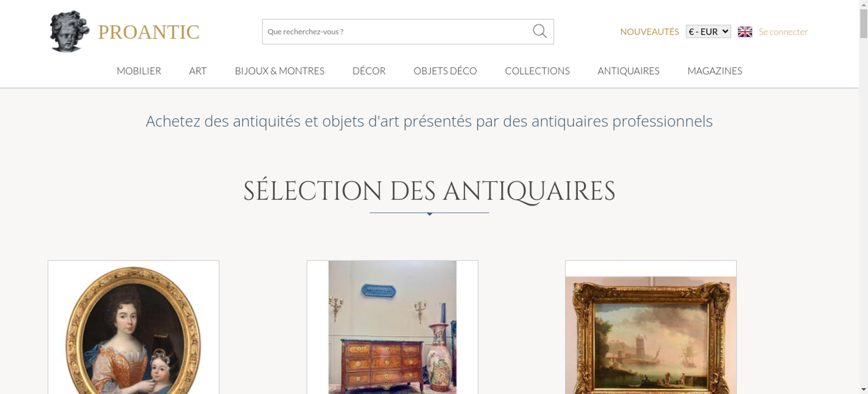Image resolution: width=868 pixels, height=394 pixels.
Task: Focus the 'Que recherchez-vous ?' search field
Action: [397, 32]
